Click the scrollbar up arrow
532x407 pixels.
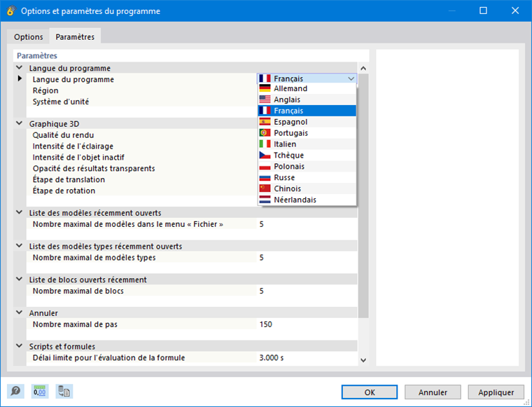[363, 68]
